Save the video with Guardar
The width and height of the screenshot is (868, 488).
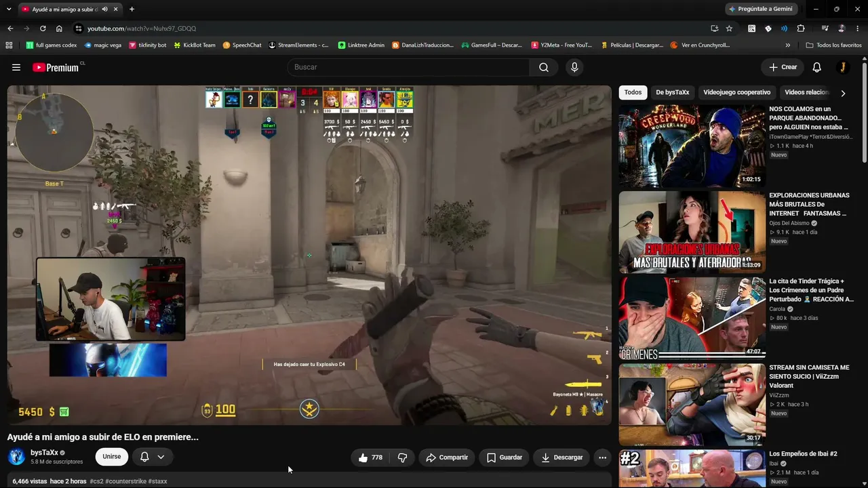click(x=505, y=457)
